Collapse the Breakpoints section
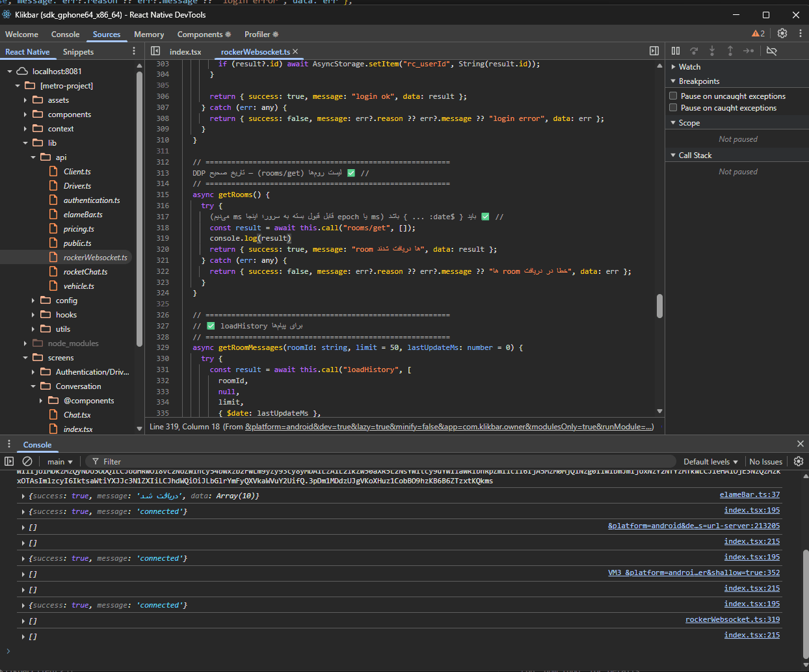This screenshot has height=672, width=809. (x=673, y=81)
